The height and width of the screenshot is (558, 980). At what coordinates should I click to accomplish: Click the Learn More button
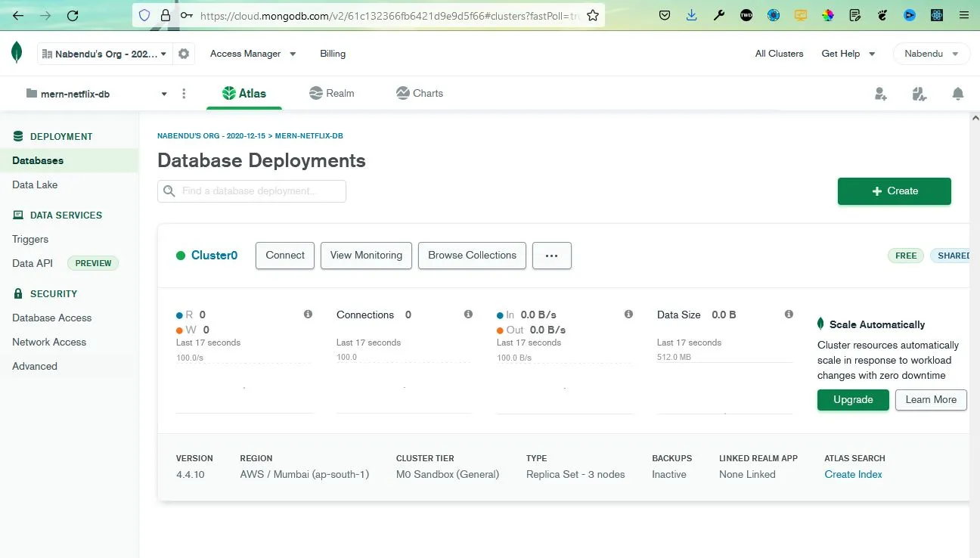point(931,400)
